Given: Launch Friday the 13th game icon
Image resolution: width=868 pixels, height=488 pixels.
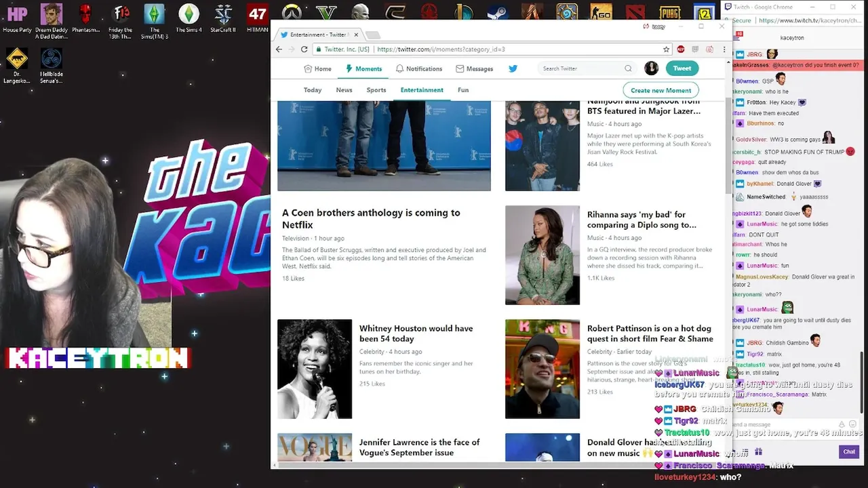Looking at the screenshot, I should tap(120, 22).
